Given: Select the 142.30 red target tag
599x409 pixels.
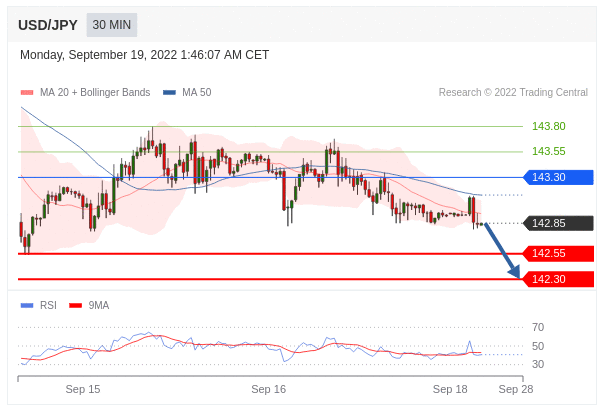Looking at the screenshot, I should pyautogui.click(x=558, y=279).
